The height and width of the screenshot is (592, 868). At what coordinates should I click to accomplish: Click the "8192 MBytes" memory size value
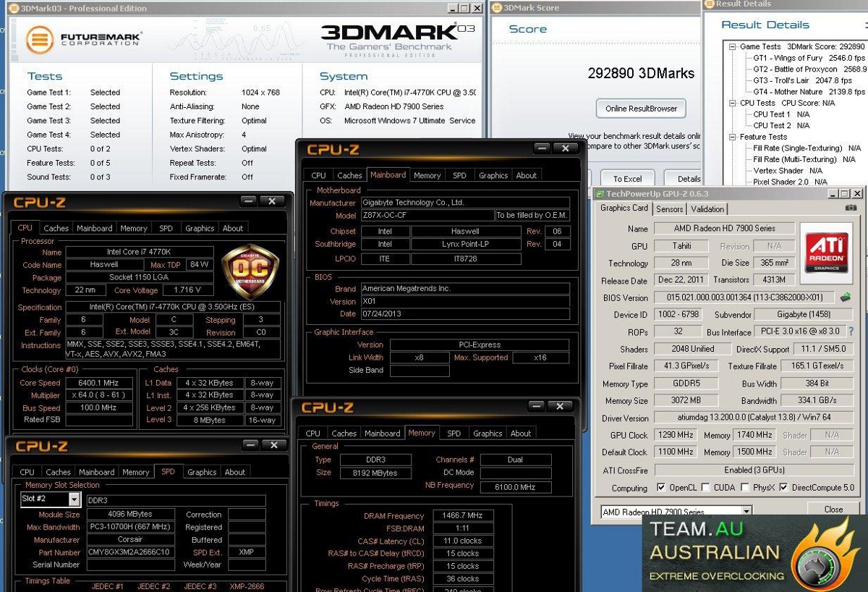click(x=375, y=473)
